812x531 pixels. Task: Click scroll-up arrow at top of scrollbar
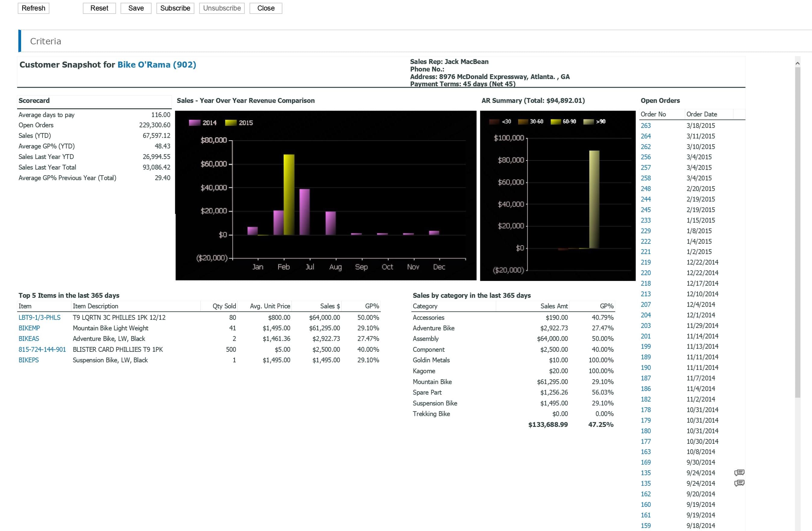pyautogui.click(x=797, y=63)
